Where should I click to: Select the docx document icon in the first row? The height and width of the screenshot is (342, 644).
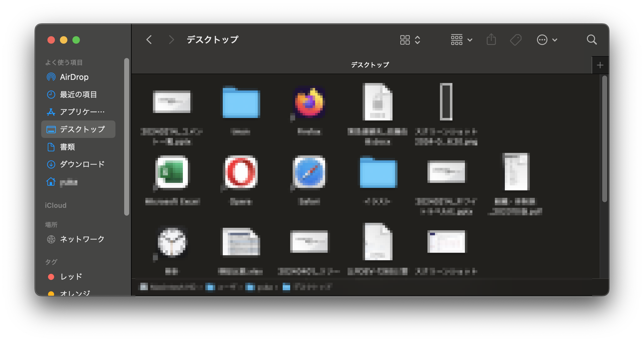coord(378,102)
